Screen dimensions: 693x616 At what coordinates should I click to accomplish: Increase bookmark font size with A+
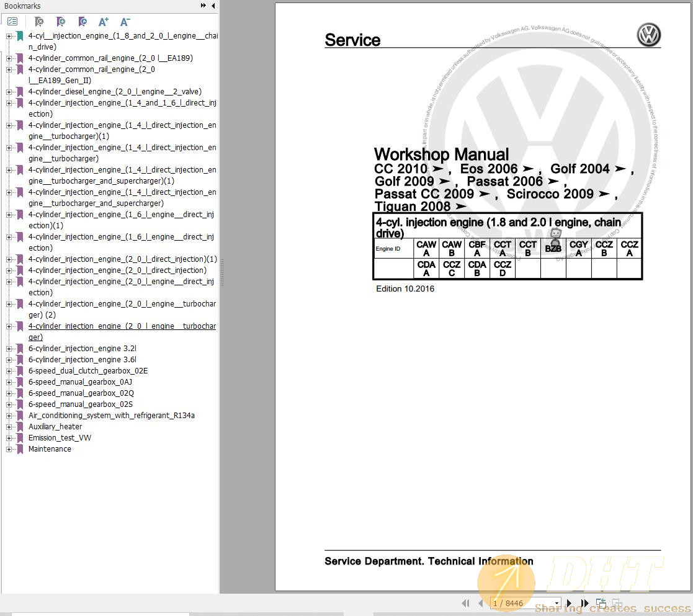pos(104,22)
